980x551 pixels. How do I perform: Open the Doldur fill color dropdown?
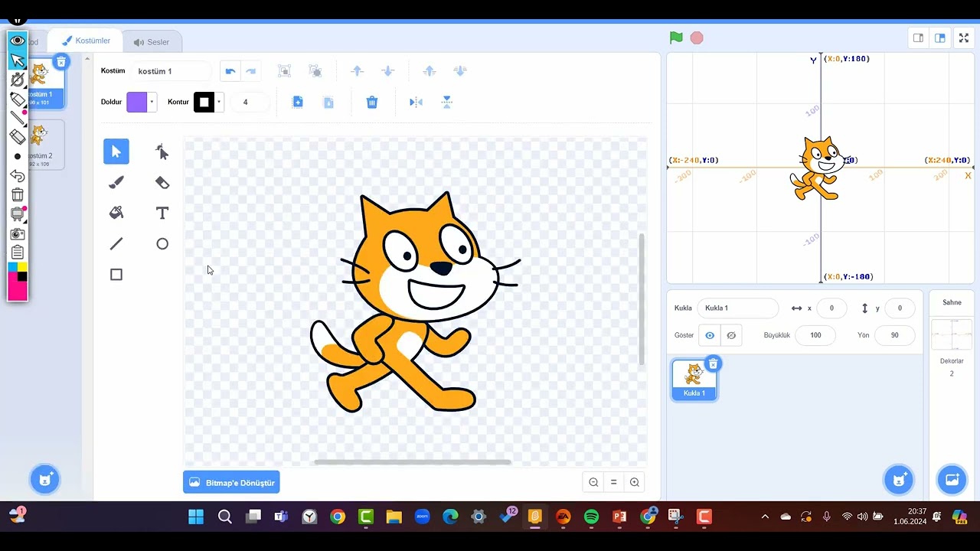coord(152,102)
